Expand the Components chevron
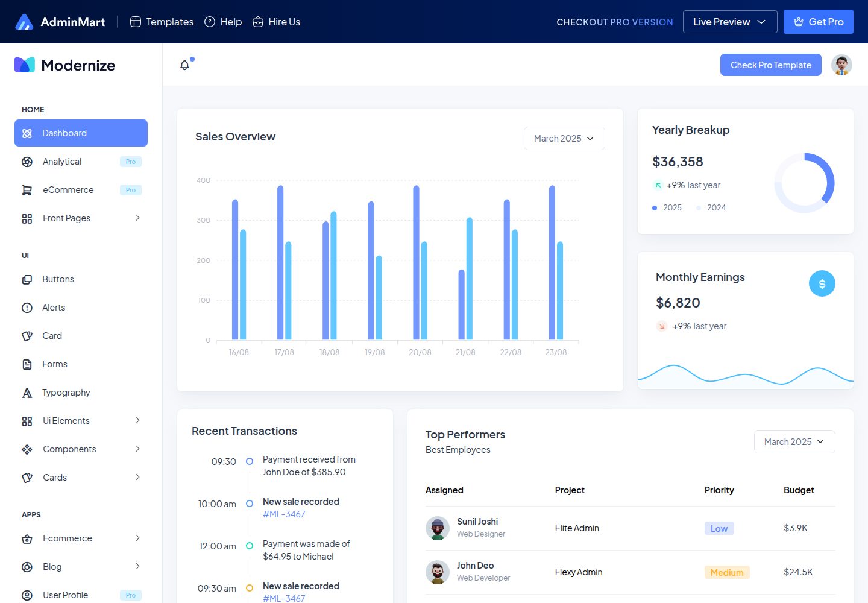868x603 pixels. tap(137, 449)
